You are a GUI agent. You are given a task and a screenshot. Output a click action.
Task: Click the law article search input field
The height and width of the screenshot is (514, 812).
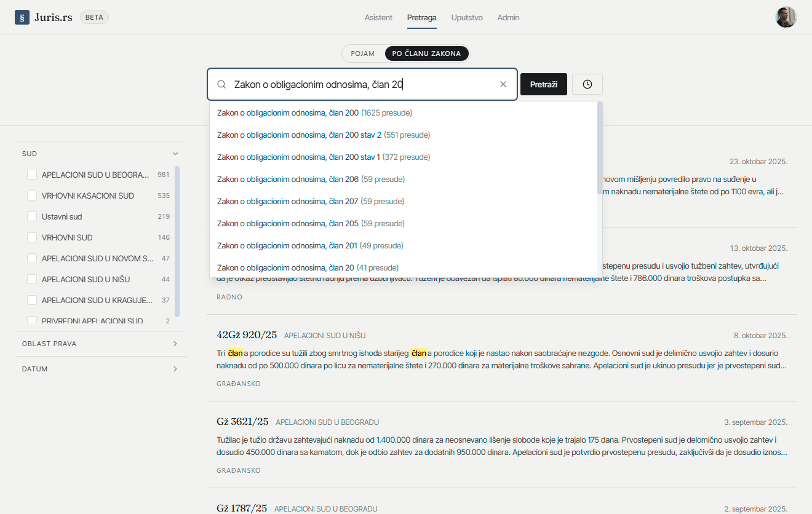click(362, 84)
